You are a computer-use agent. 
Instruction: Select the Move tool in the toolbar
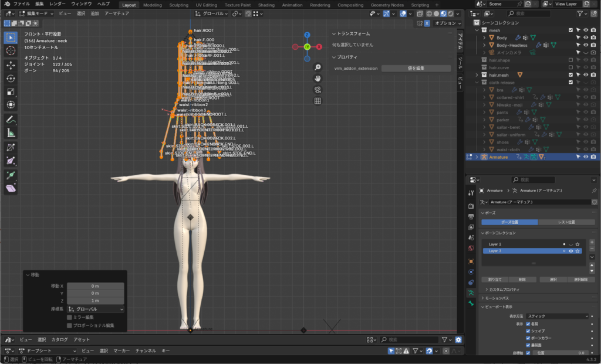click(11, 64)
